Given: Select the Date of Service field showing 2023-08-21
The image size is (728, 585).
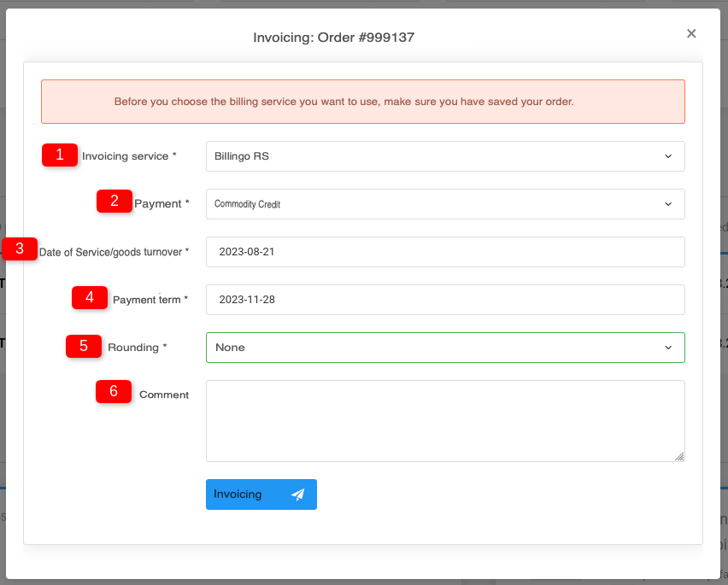Looking at the screenshot, I should [x=444, y=252].
